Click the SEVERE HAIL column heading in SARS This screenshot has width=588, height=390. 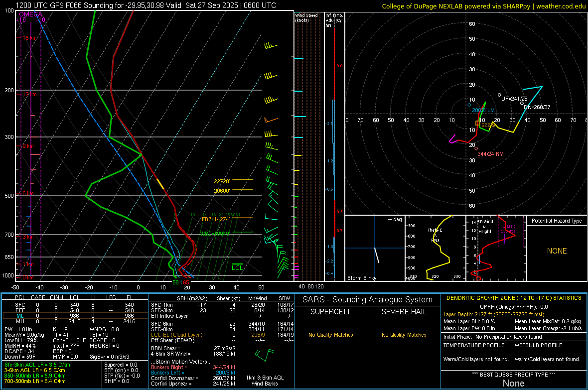[404, 312]
